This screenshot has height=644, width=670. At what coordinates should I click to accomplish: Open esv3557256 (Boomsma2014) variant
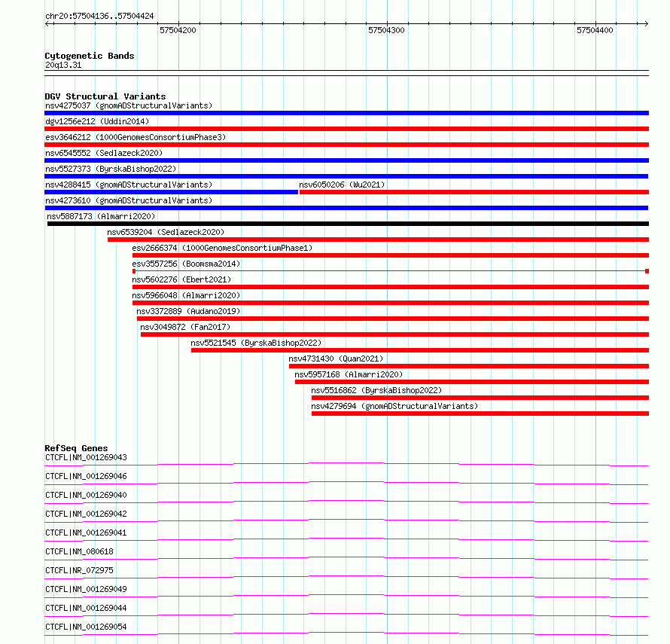(x=186, y=264)
